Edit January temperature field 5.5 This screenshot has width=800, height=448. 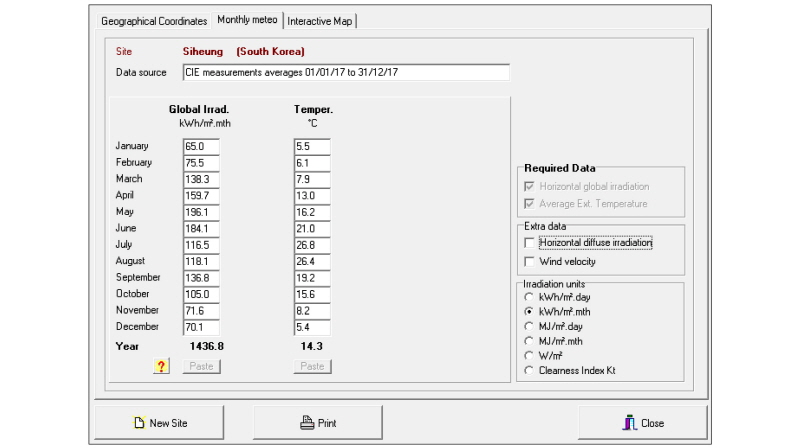click(312, 146)
